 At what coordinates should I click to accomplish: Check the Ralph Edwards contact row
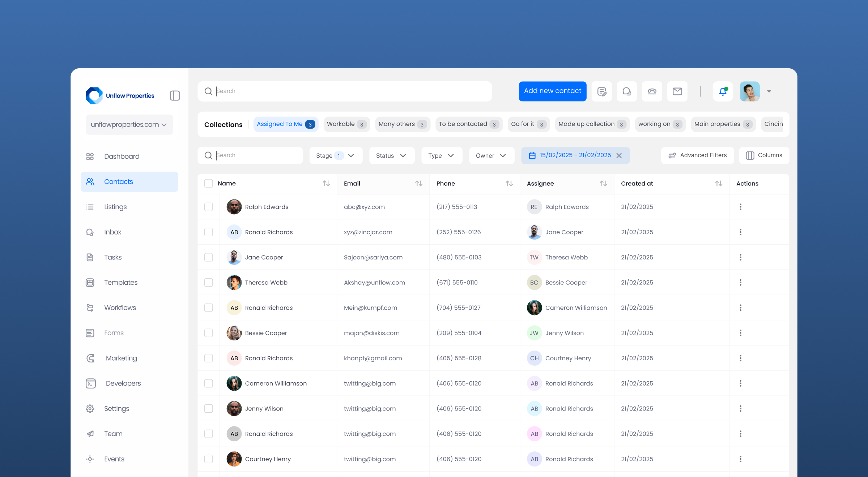[x=209, y=207]
